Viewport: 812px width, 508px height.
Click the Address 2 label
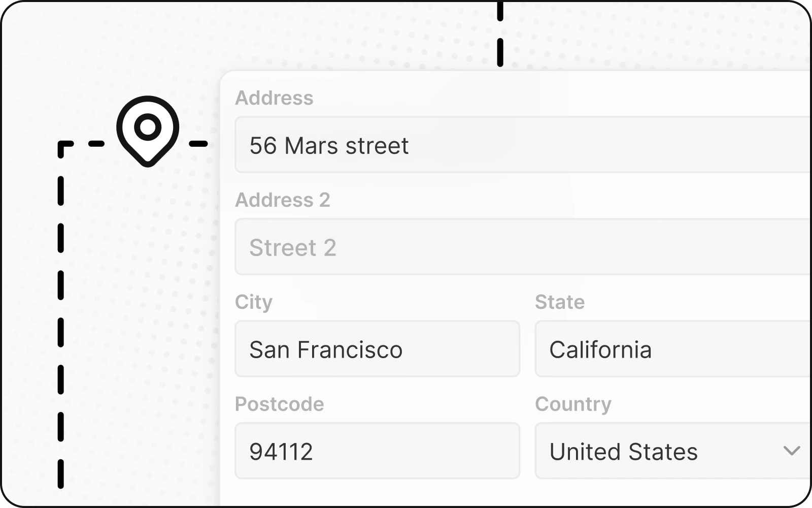(x=283, y=200)
